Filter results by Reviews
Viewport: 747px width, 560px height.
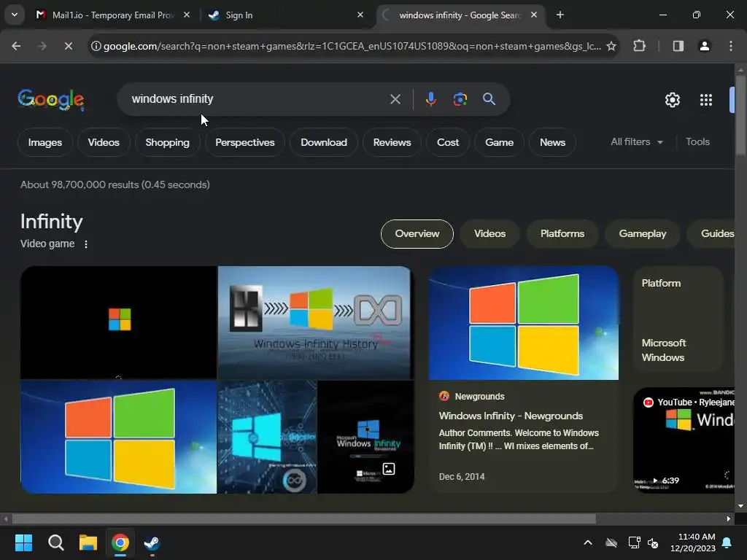point(392,142)
